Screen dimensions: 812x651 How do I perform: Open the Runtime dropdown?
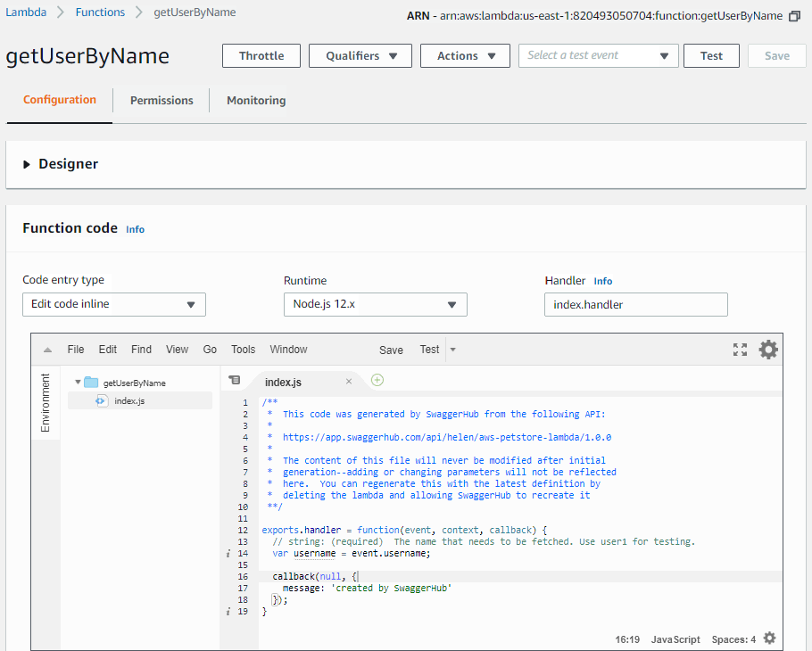[x=375, y=304]
